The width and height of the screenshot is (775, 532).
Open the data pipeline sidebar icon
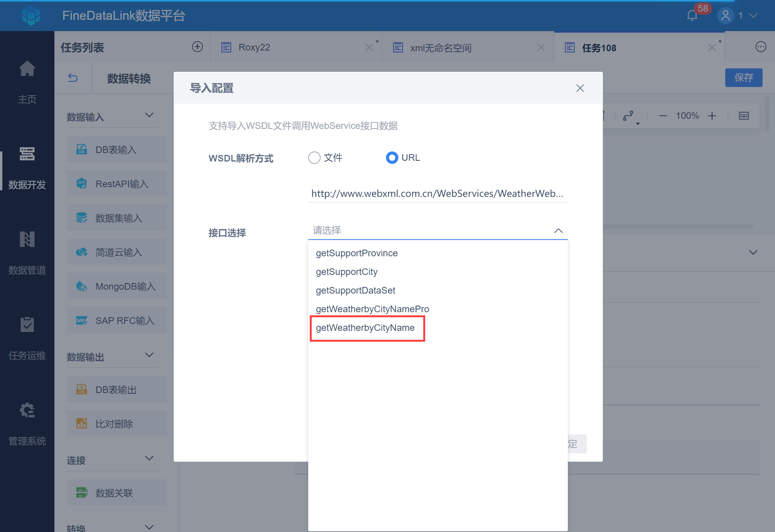tap(27, 239)
